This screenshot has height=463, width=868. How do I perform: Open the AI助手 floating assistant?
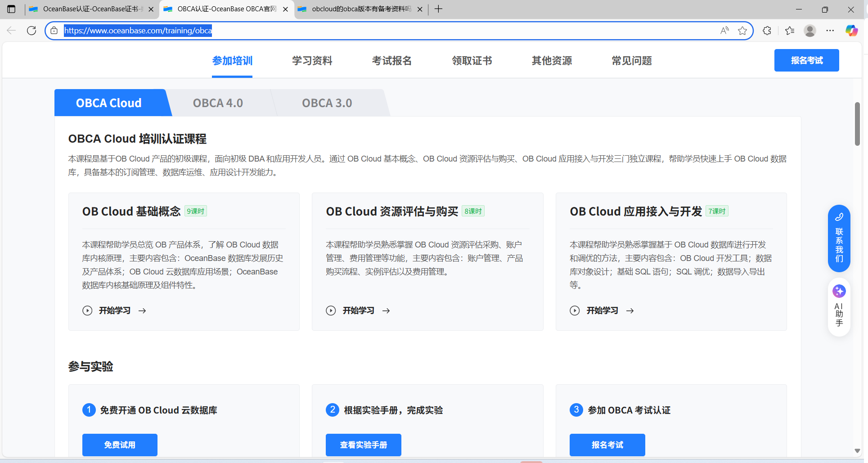coord(839,308)
